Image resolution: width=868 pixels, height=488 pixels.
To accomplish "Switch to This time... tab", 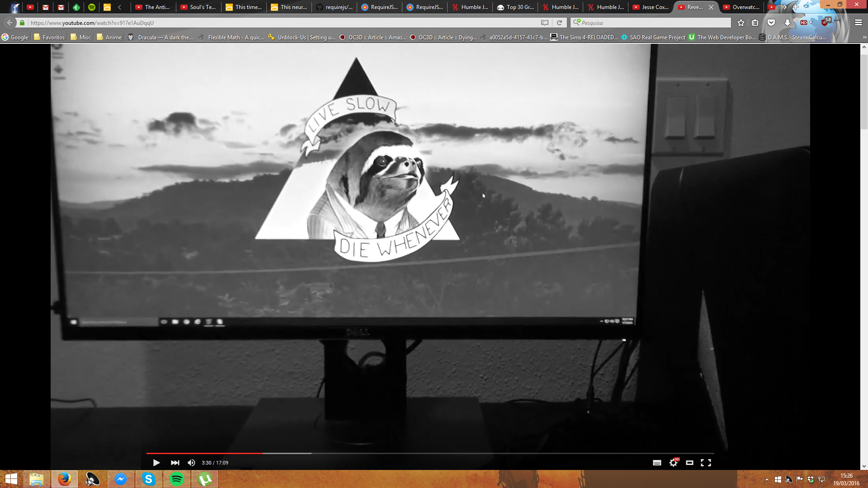I will 243,7.
